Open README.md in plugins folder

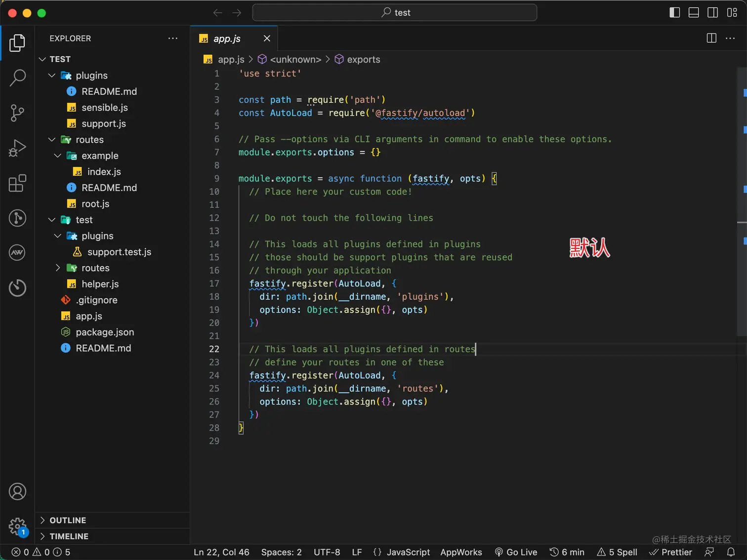tap(113, 91)
